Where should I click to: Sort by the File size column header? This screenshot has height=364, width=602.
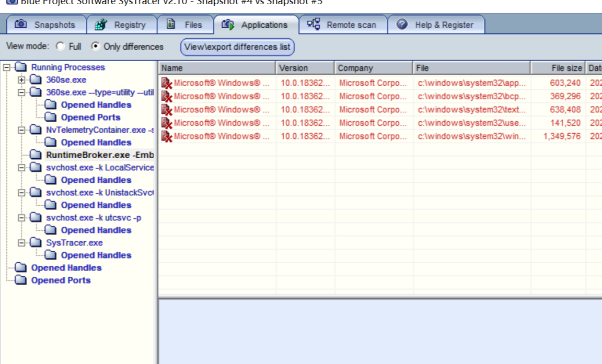[x=558, y=68]
